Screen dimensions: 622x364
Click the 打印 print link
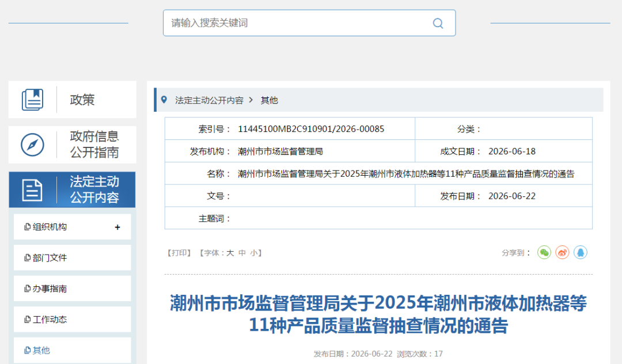click(x=179, y=253)
